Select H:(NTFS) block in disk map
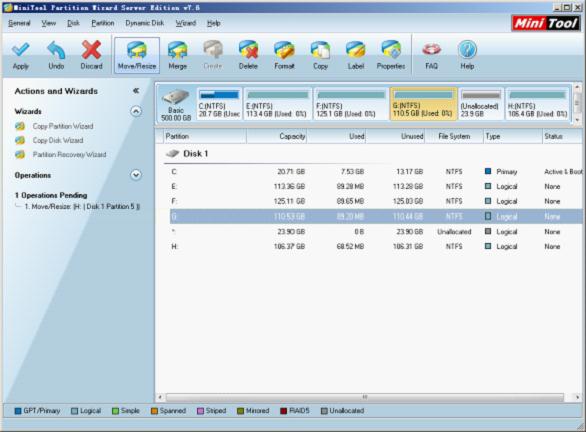Screen dimensions: 586x432 click(x=537, y=104)
